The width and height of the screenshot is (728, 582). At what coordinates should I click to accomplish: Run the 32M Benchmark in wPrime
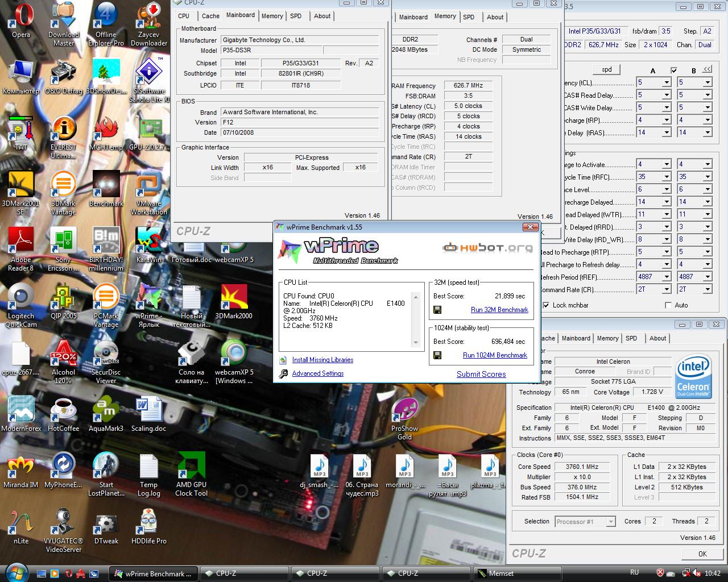tap(499, 310)
